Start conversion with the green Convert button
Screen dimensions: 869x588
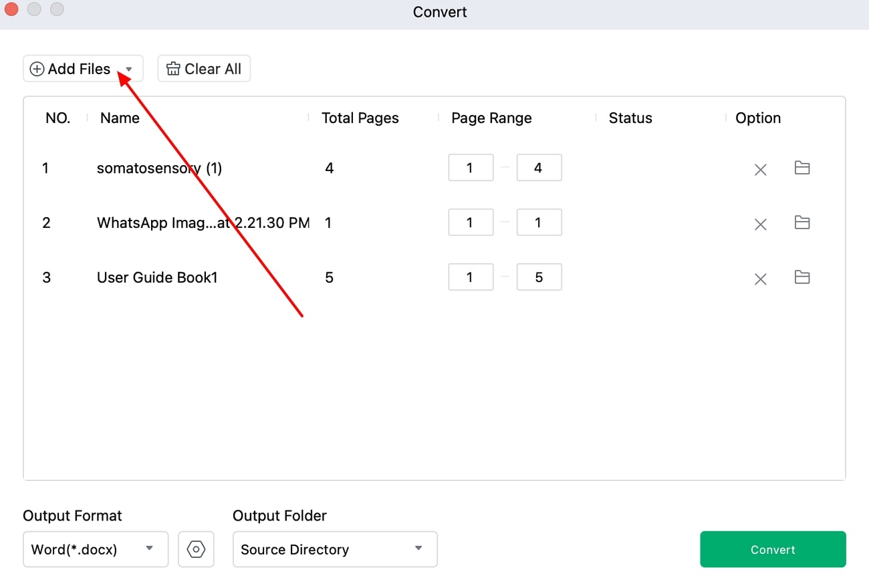point(773,549)
